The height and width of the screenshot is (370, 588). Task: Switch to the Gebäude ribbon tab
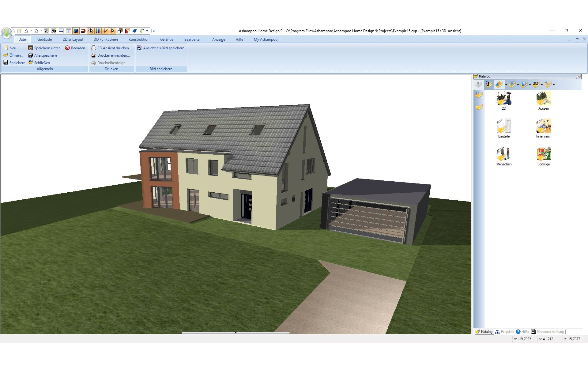44,40
